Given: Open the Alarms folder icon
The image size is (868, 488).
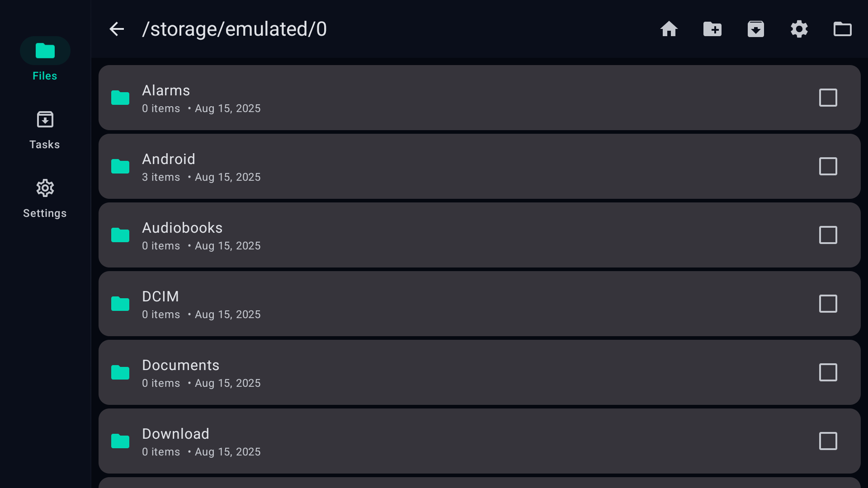Looking at the screenshot, I should 120,98.
